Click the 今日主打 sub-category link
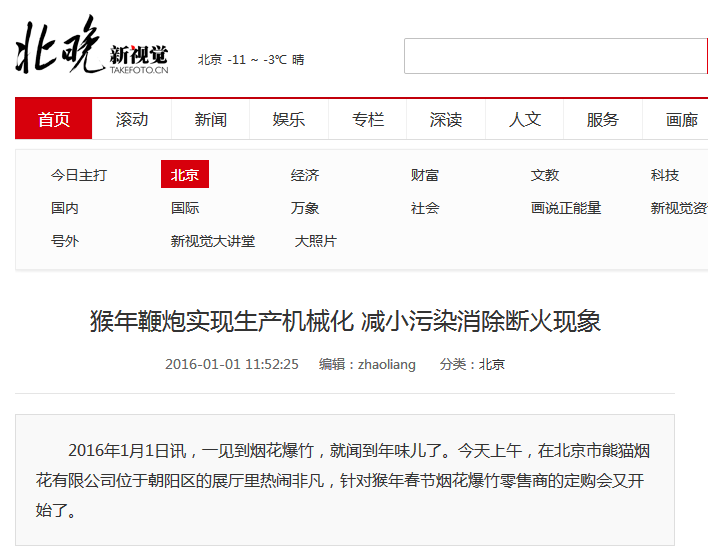The image size is (708, 554). click(79, 175)
